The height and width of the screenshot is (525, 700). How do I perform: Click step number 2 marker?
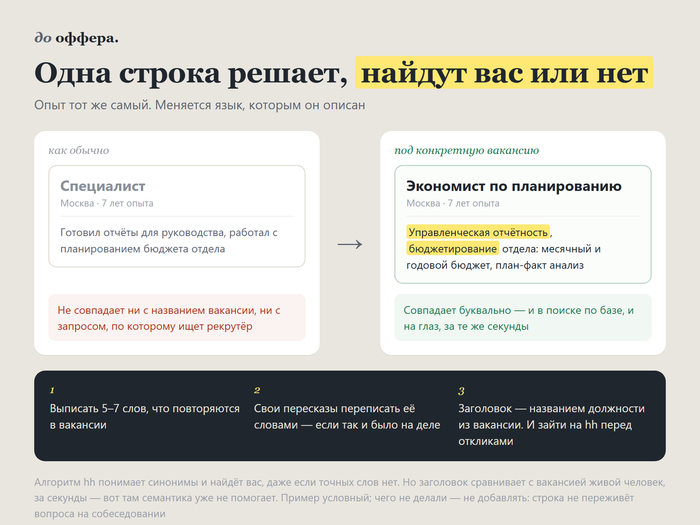coord(257,391)
